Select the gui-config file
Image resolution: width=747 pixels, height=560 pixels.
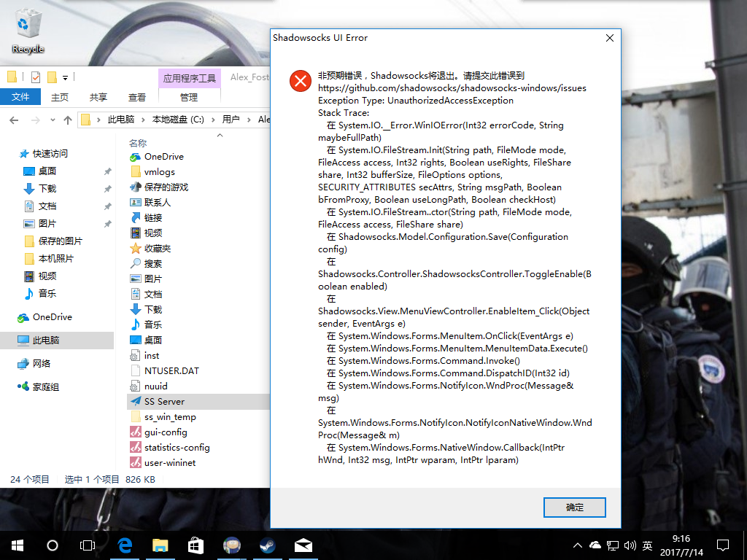pyautogui.click(x=166, y=432)
